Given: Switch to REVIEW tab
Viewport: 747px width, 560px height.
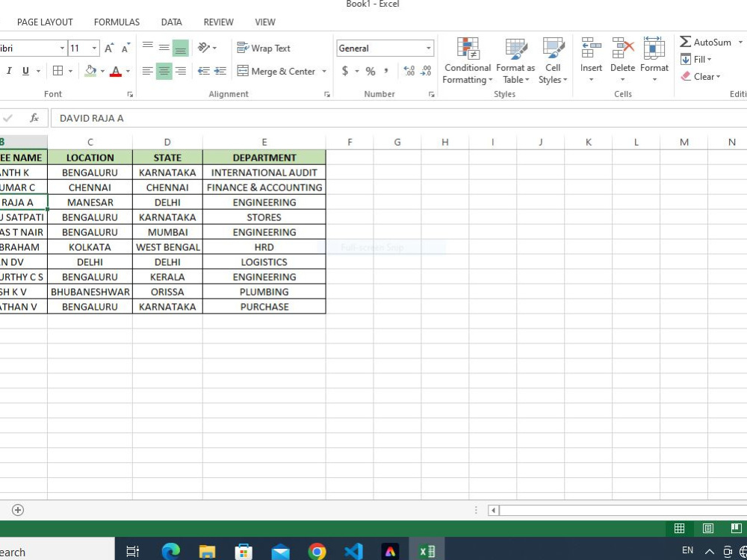Looking at the screenshot, I should coord(219,22).
